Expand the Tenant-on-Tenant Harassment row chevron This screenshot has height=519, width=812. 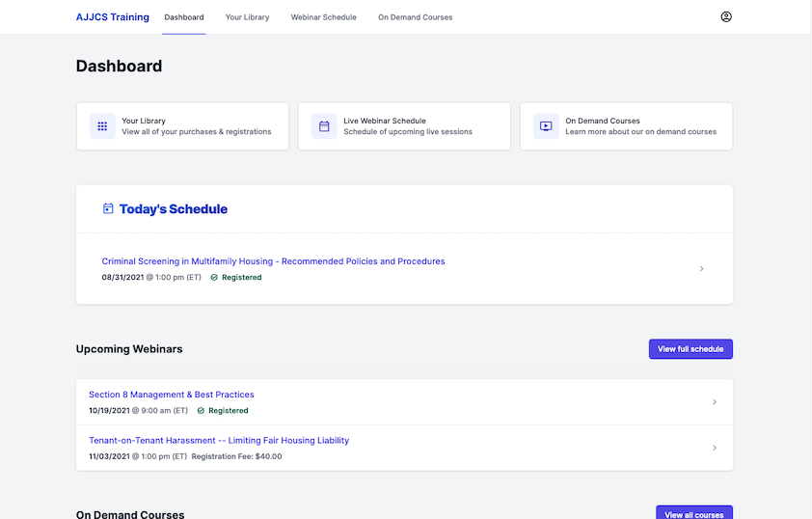pos(715,448)
